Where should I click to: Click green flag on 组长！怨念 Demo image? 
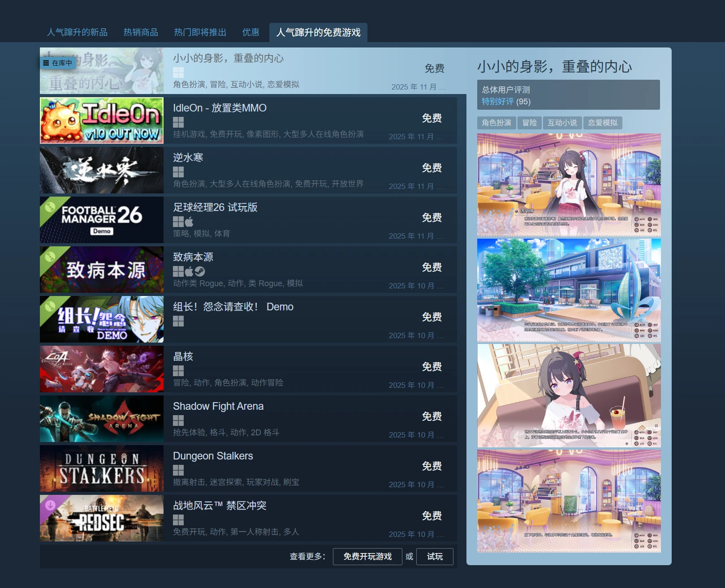point(50,306)
